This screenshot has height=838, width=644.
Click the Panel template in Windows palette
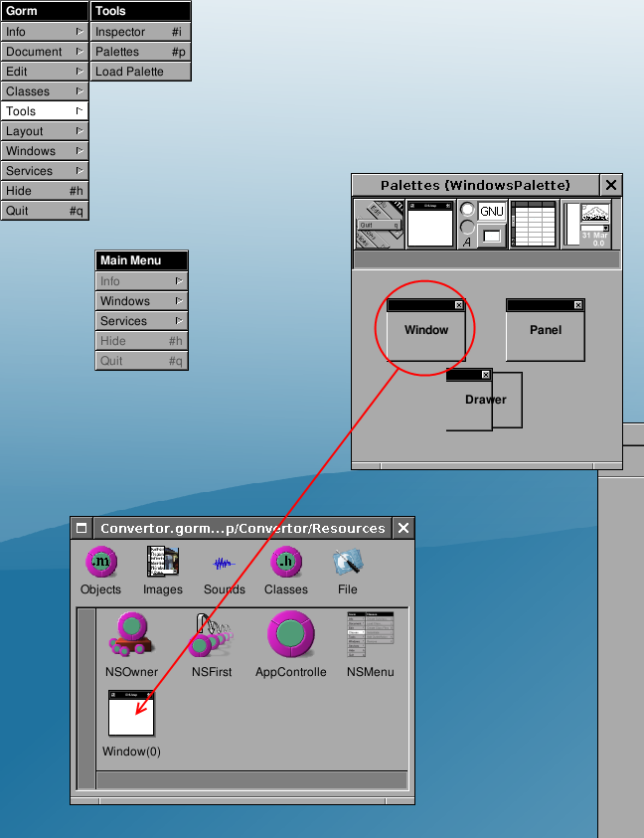(545, 330)
